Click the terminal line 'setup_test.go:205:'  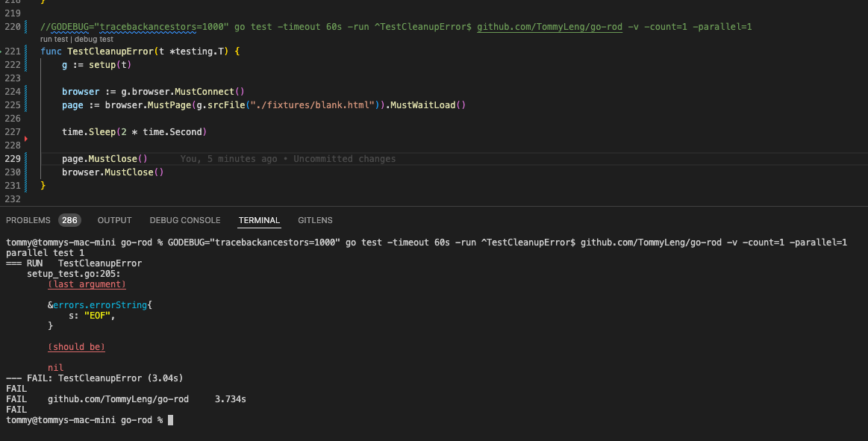[74, 274]
